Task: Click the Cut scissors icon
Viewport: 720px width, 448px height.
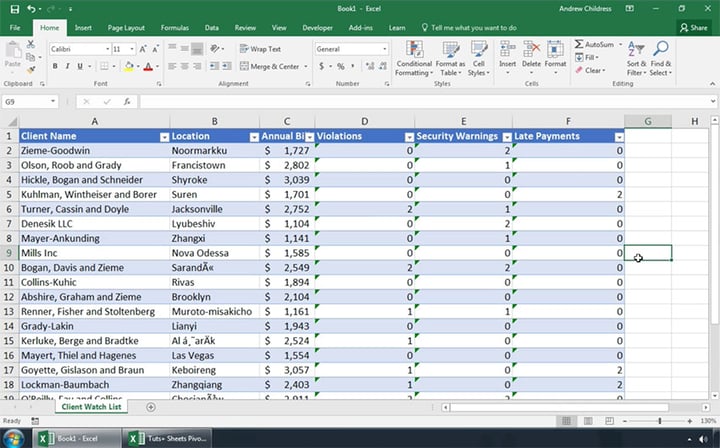Action: (31, 44)
